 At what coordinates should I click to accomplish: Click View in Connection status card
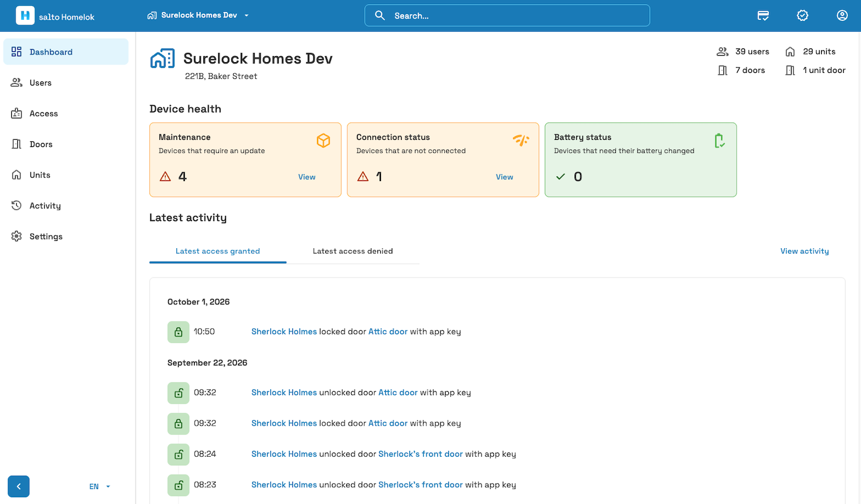pos(505,177)
